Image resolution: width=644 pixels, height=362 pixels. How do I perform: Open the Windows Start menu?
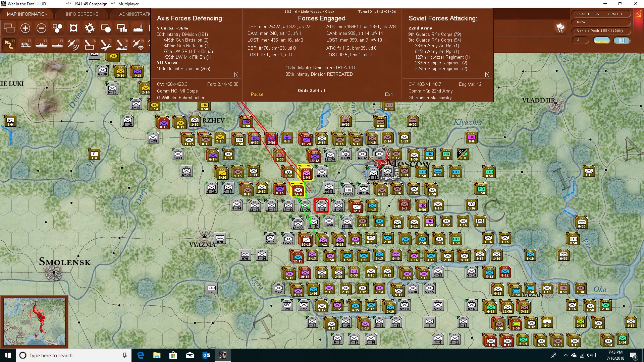tap(8, 355)
